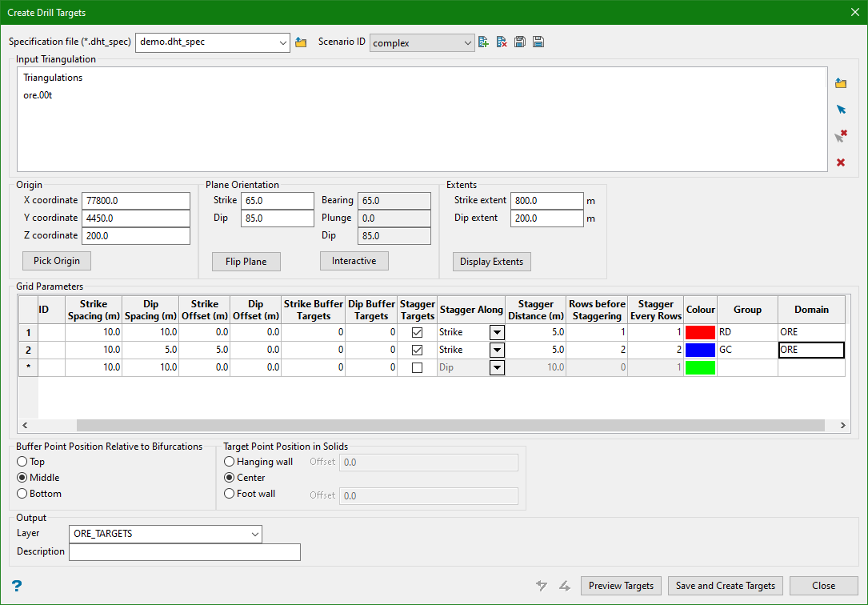868x605 pixels.
Task: Uncheck Stagger Targets in row 1
Action: tap(417, 332)
